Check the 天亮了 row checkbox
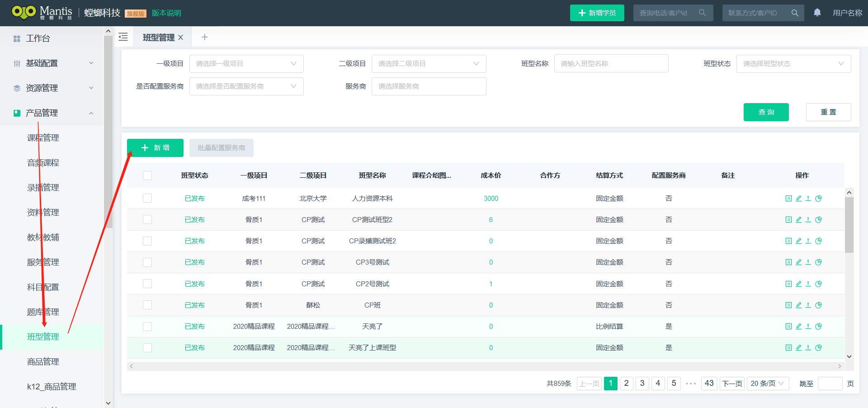868x408 pixels. (x=147, y=327)
